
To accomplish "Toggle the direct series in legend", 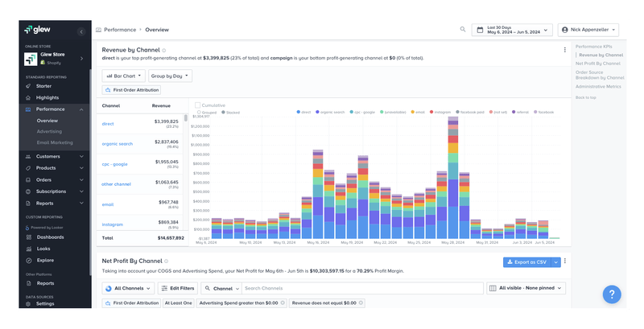I will click(x=304, y=112).
